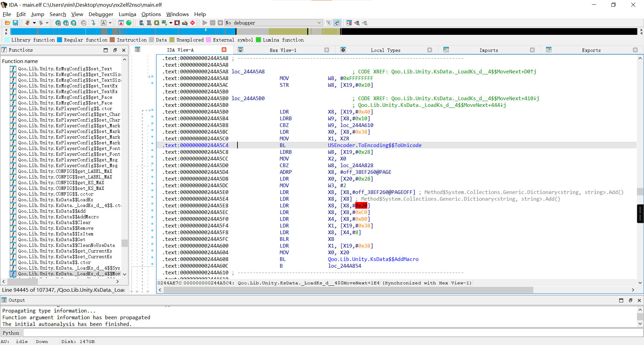Expand the dropdown next to green squares icon
This screenshot has height=345, width=644.
(171, 23)
